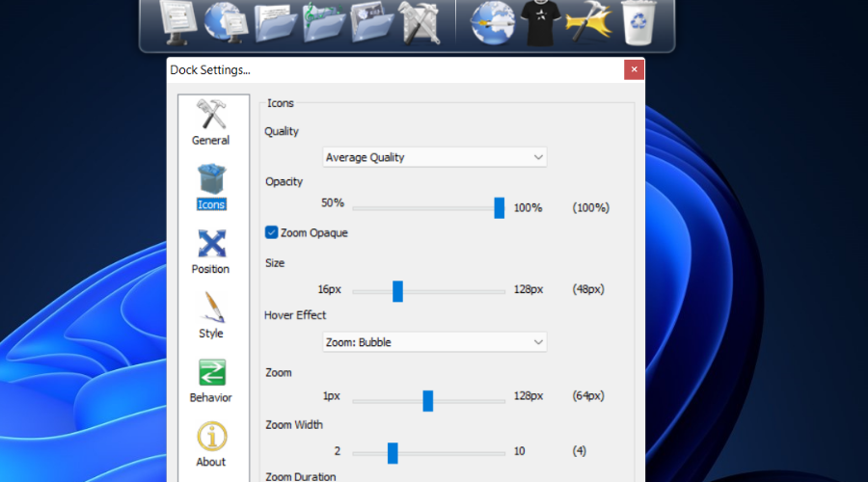
Task: Switch to the General settings section
Action: click(211, 122)
